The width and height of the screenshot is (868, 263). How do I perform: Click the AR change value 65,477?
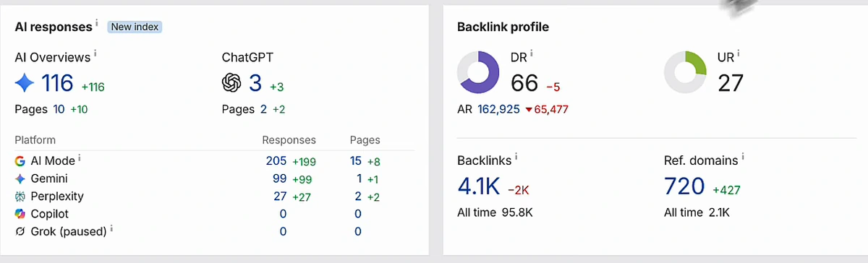click(x=551, y=109)
